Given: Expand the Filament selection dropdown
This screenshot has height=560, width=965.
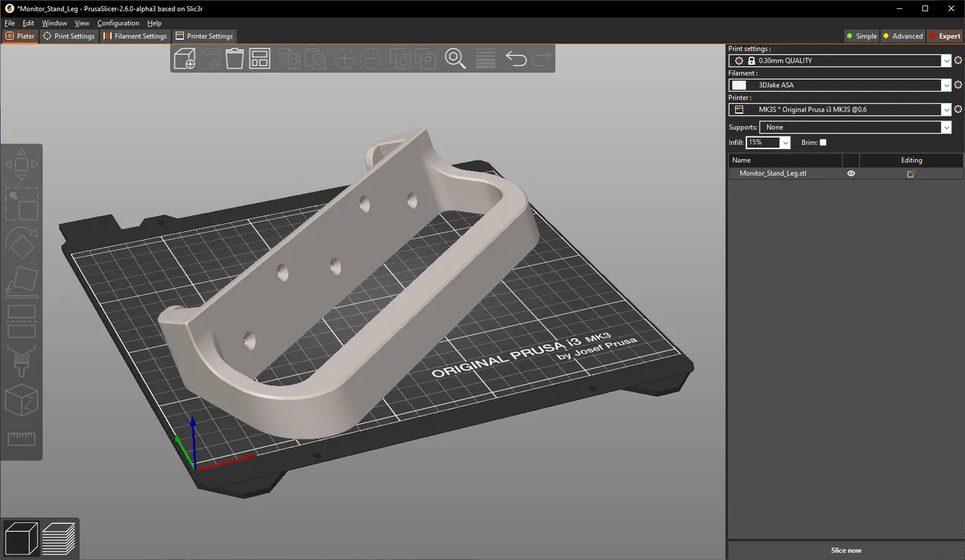Looking at the screenshot, I should pyautogui.click(x=946, y=84).
